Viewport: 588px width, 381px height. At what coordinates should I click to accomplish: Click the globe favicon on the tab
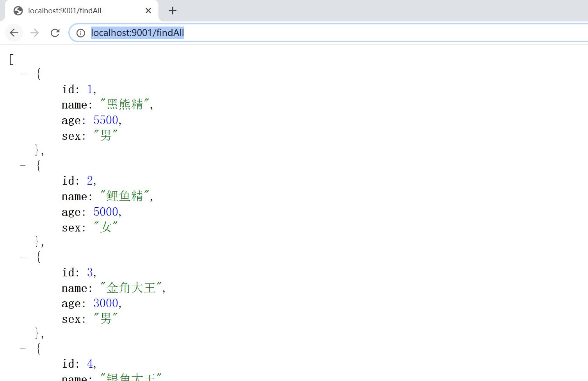pos(18,11)
